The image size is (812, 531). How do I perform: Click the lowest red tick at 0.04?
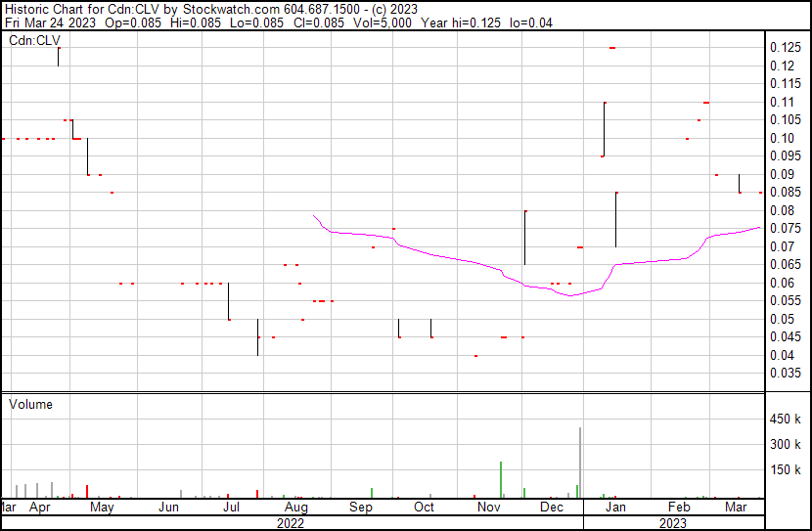(x=475, y=356)
